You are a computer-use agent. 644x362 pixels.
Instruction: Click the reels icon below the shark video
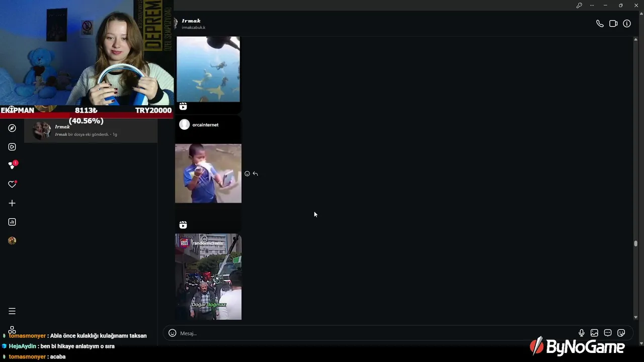click(x=183, y=107)
